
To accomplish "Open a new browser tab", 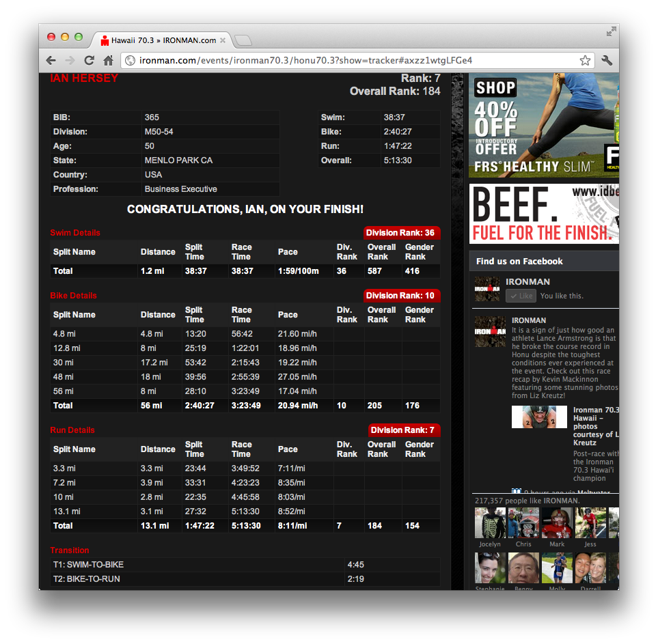I will [243, 41].
